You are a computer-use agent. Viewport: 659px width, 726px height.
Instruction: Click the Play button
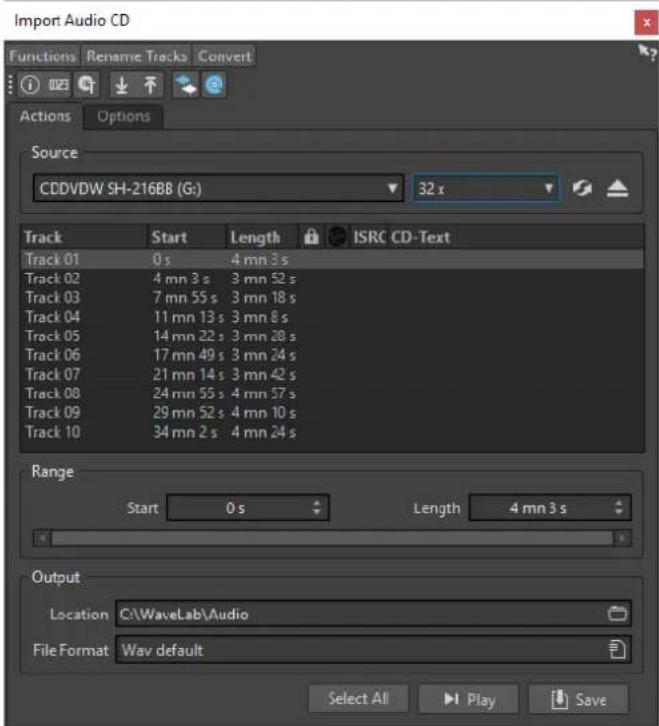(469, 698)
